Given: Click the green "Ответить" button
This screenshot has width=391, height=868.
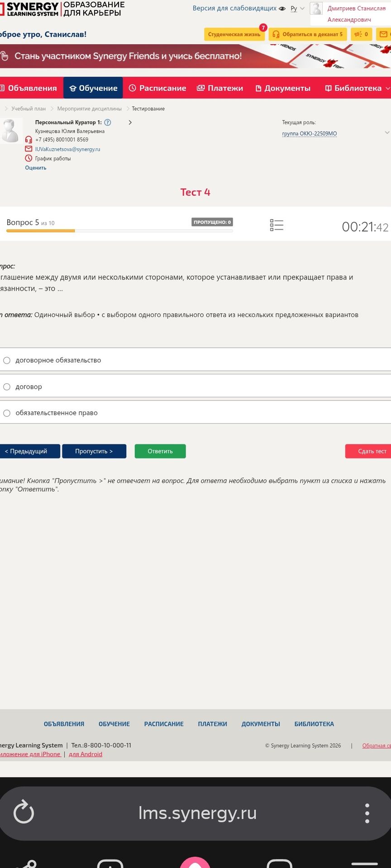Looking at the screenshot, I should tap(160, 451).
